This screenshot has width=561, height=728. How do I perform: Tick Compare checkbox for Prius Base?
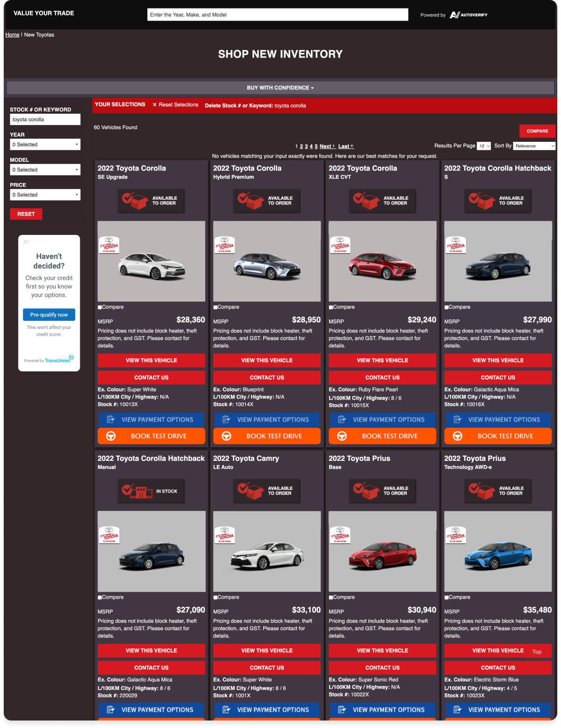point(331,597)
